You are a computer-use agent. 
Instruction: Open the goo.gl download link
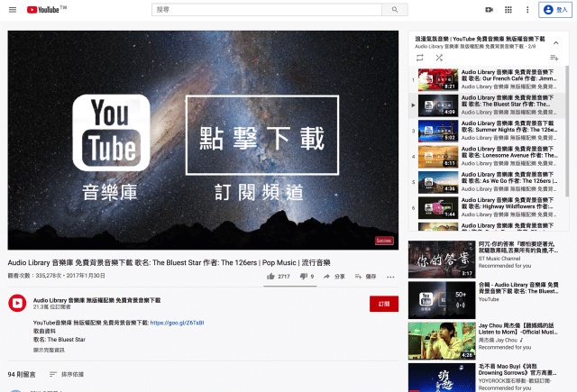point(177,323)
